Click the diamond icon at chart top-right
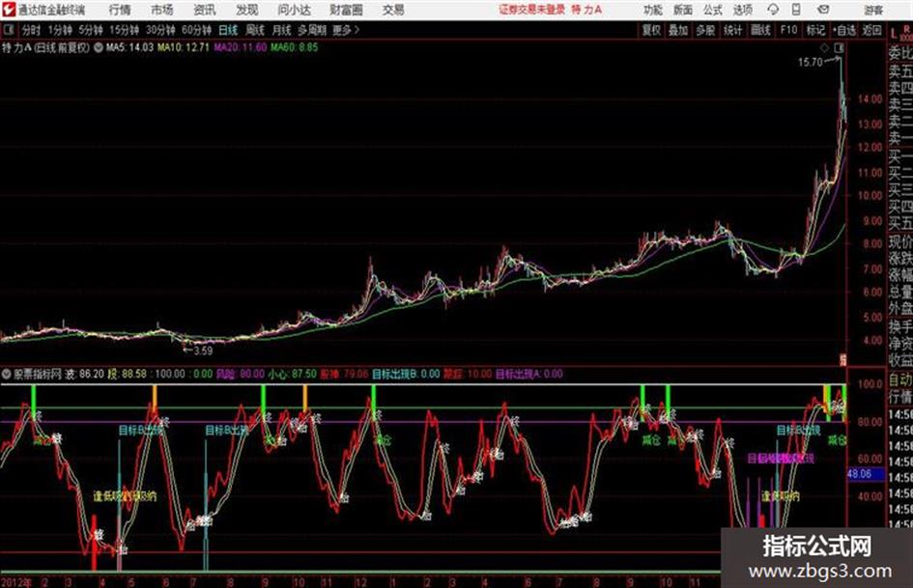This screenshot has height=588, width=913. tap(824, 47)
